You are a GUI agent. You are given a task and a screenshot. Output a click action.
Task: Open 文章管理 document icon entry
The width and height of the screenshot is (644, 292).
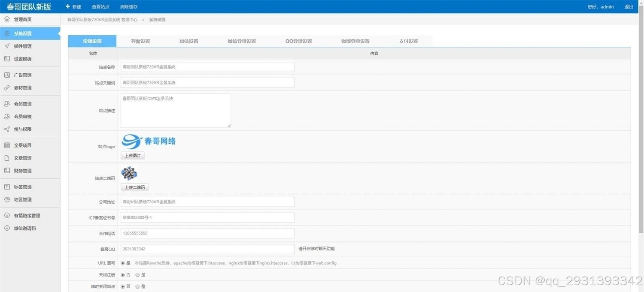click(7, 158)
